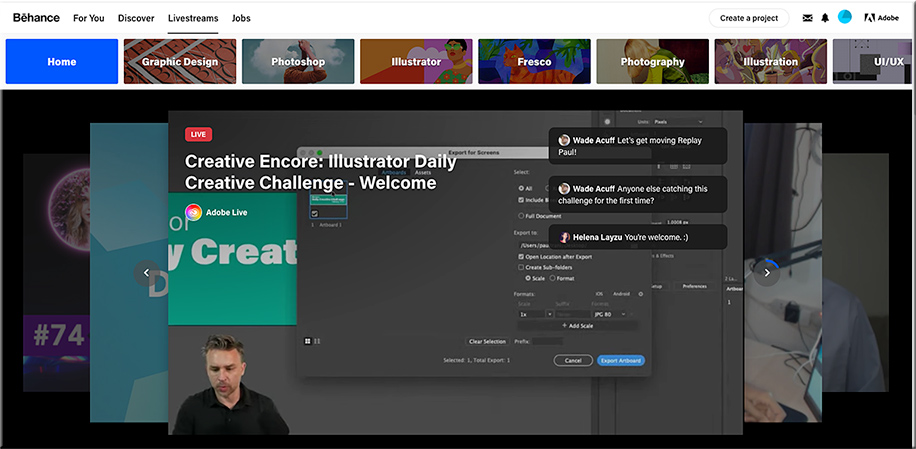Click the Export Artboard button
The width and height of the screenshot is (916, 449).
pyautogui.click(x=621, y=360)
